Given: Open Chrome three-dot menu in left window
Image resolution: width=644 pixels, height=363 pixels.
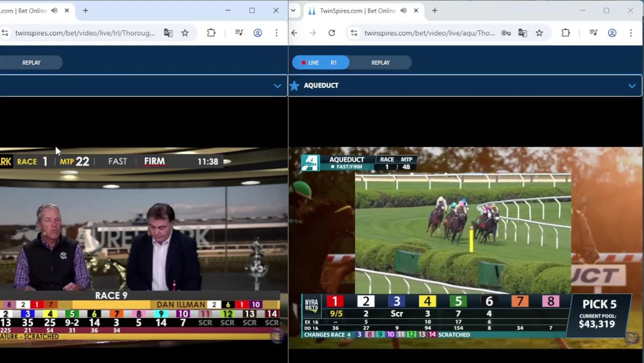Looking at the screenshot, I should 276,33.
